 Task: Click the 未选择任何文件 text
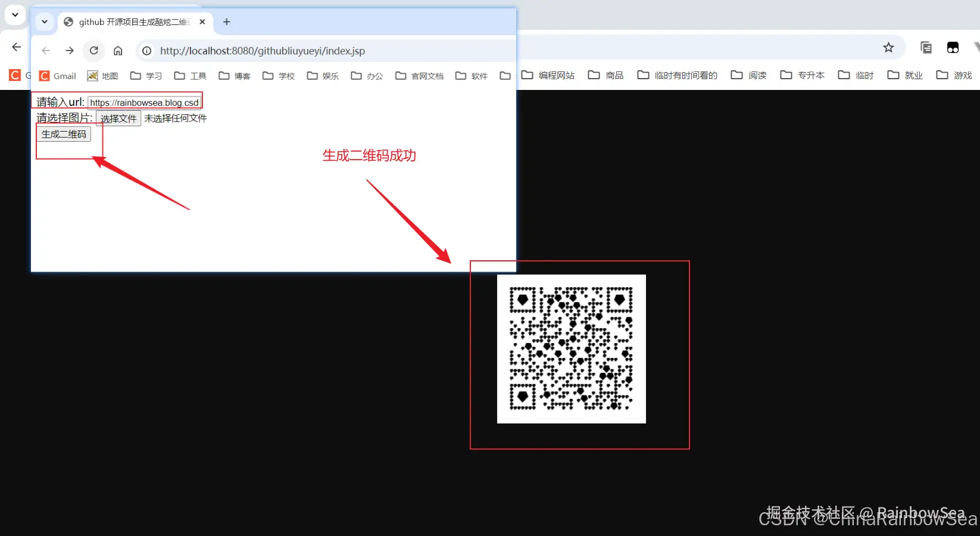175,119
